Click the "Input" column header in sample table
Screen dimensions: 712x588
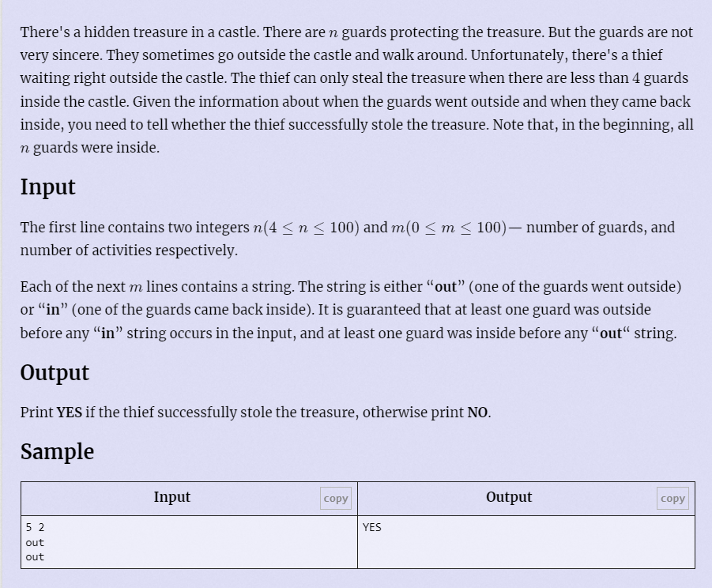click(x=171, y=497)
